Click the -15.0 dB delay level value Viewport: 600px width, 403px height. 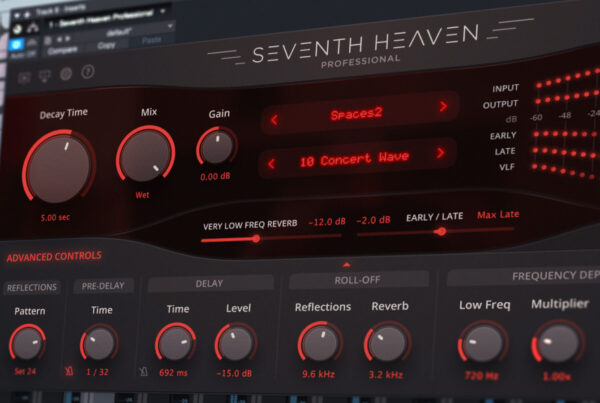pos(234,373)
